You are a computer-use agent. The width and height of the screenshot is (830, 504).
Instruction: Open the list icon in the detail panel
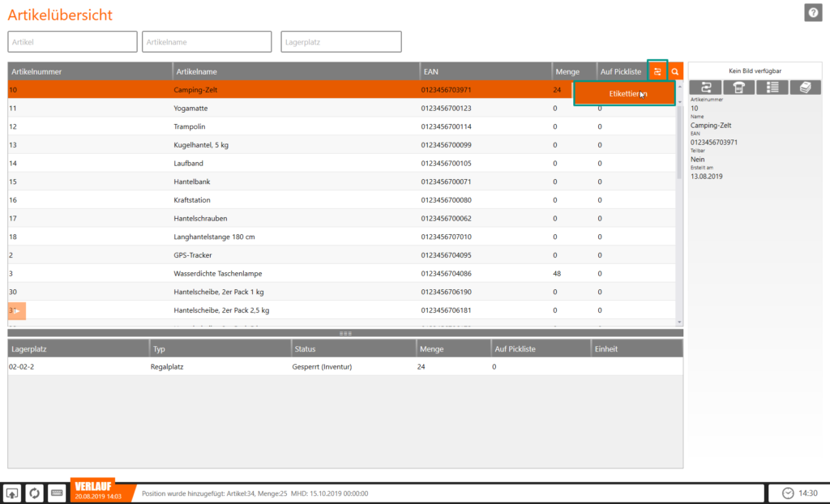coord(771,87)
